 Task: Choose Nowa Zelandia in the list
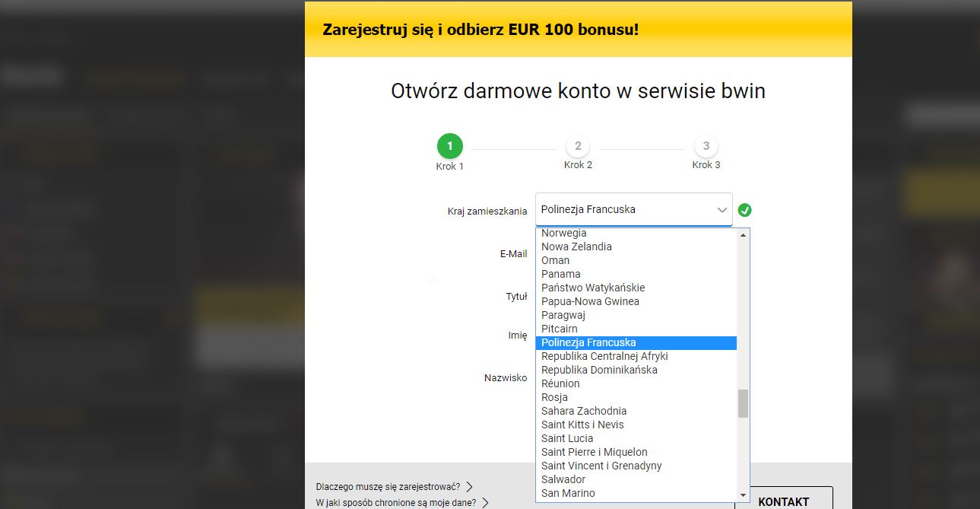pyautogui.click(x=636, y=247)
